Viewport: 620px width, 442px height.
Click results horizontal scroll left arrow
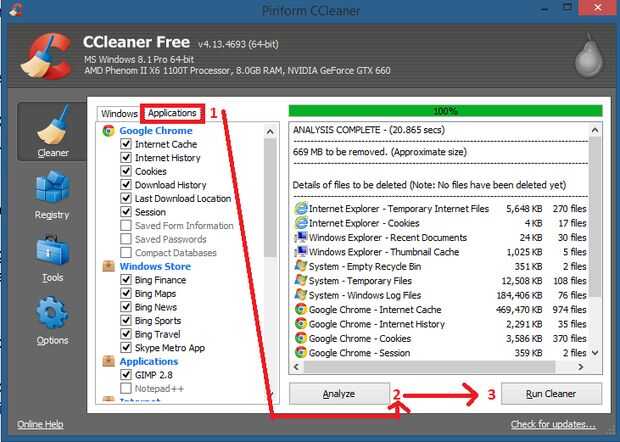(x=297, y=367)
